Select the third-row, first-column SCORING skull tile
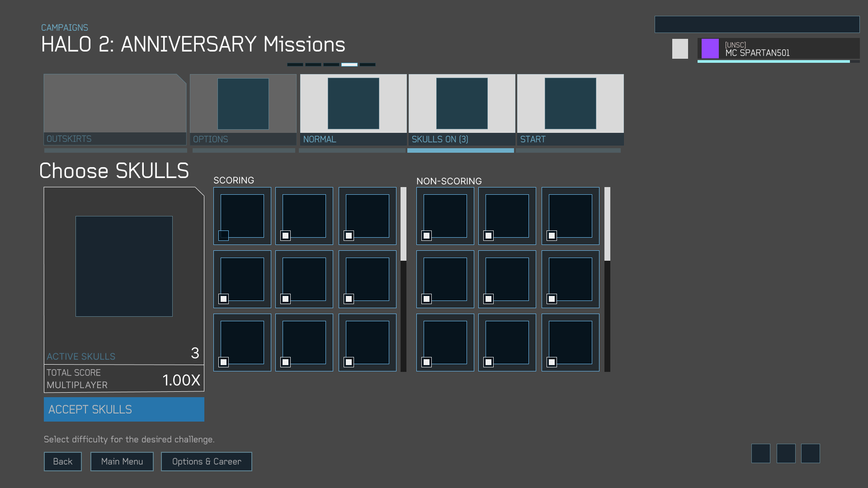Image resolution: width=868 pixels, height=488 pixels. tap(242, 343)
